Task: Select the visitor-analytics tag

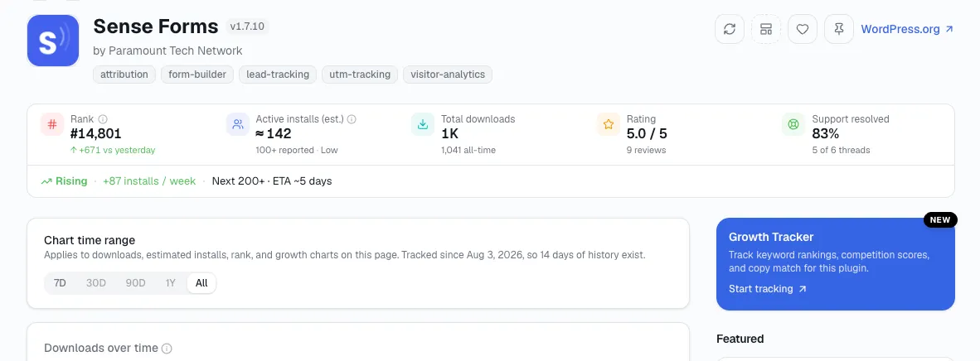Action: (448, 75)
